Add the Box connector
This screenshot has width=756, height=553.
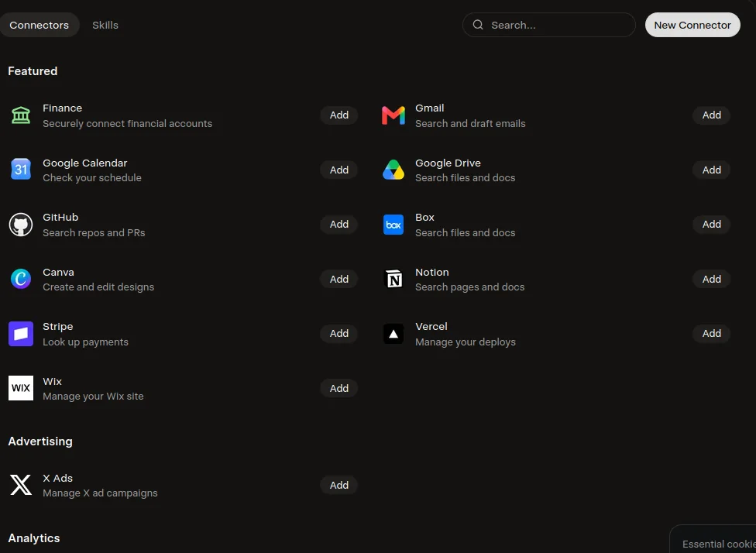711,224
